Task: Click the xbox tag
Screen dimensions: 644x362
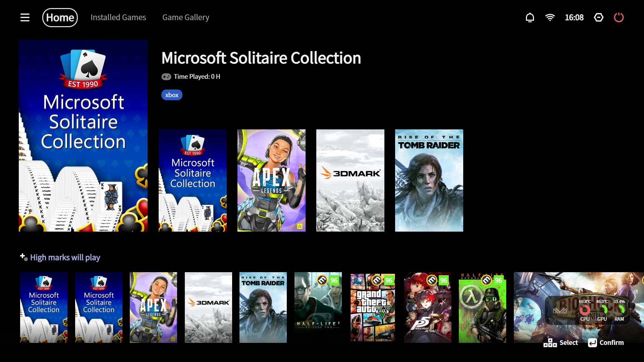Action: (x=172, y=95)
